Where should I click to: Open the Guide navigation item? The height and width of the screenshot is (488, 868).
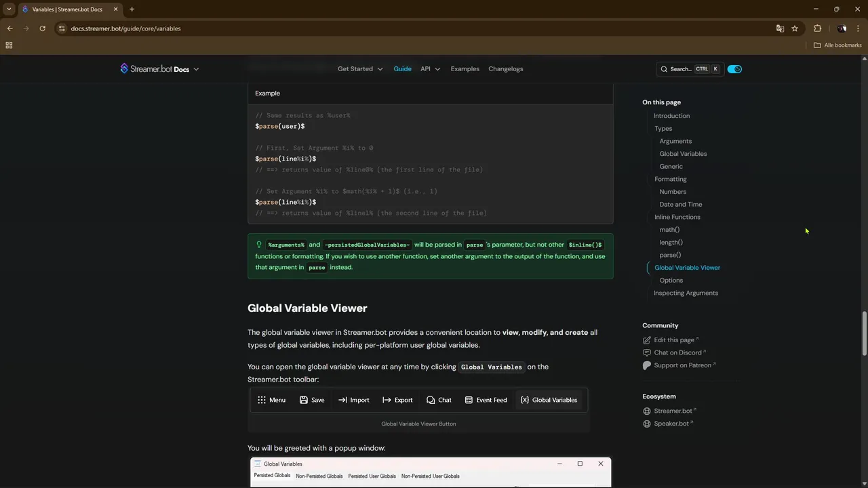coord(402,69)
